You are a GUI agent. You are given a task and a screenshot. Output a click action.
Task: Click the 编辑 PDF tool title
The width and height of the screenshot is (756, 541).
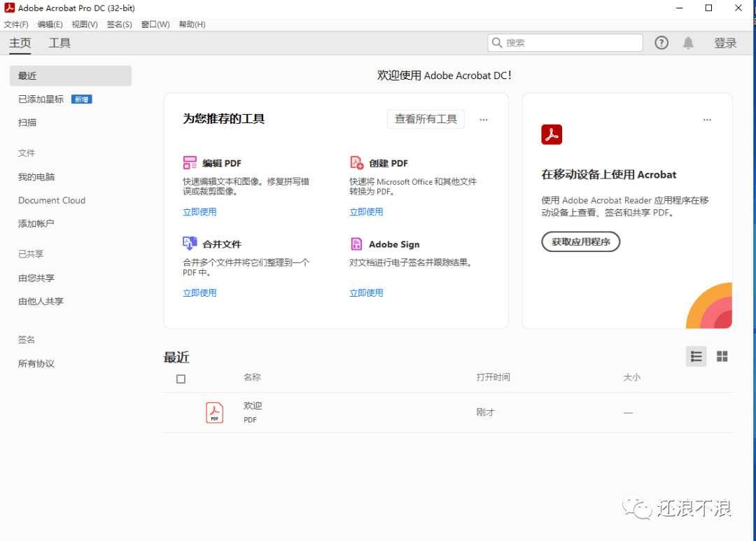click(x=222, y=164)
